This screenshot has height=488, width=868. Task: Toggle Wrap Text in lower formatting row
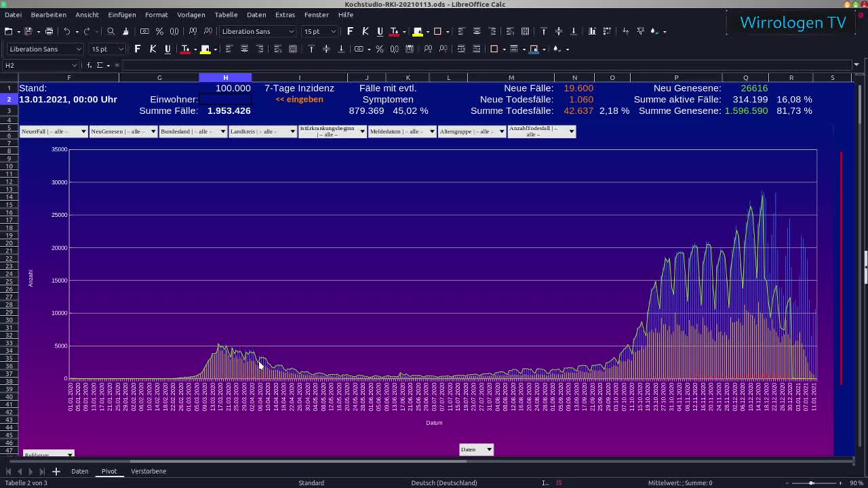pyautogui.click(x=277, y=49)
